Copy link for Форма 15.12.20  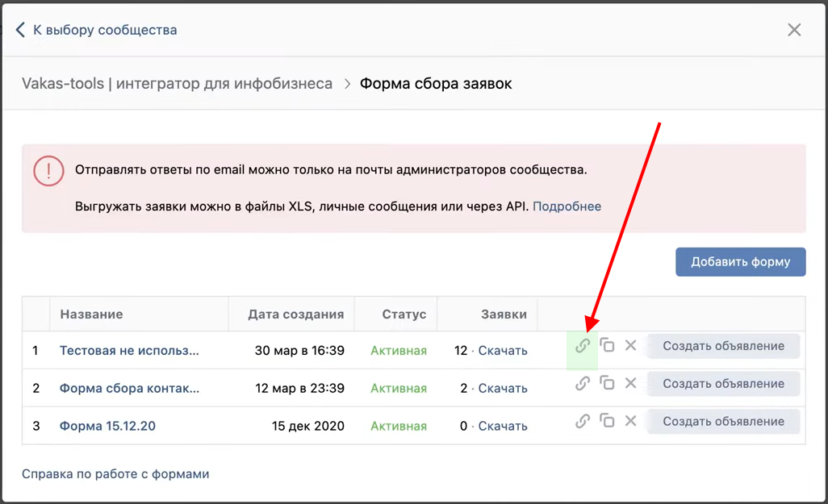pyautogui.click(x=582, y=421)
